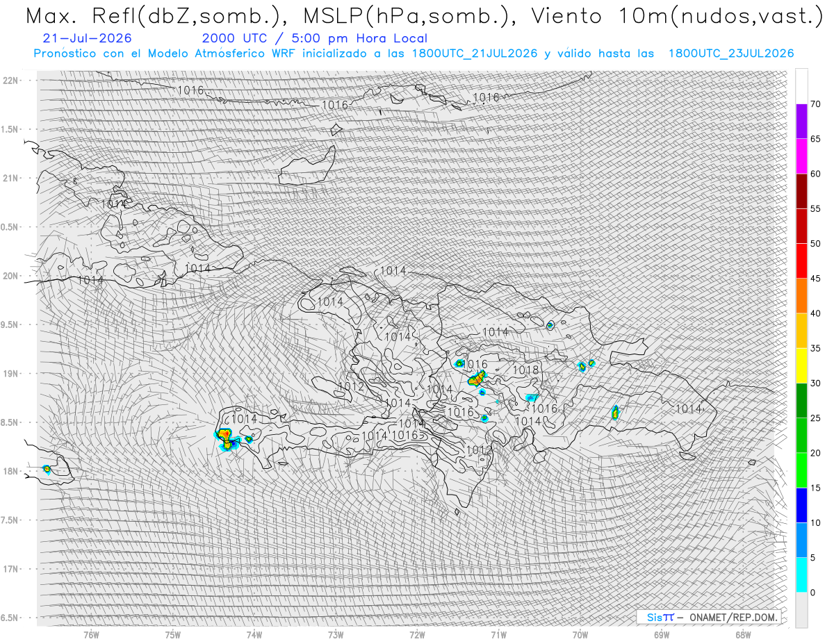
Task: Click the colorbar value label 65
Action: tap(815, 139)
